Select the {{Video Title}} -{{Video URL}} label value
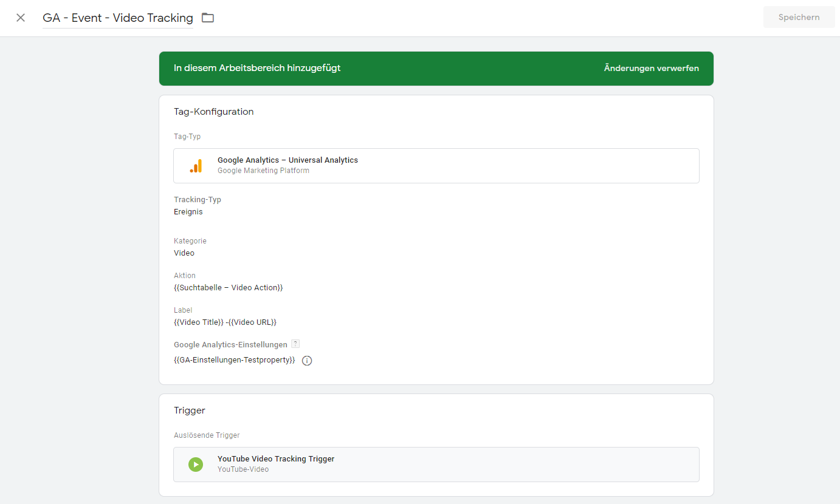 click(225, 322)
